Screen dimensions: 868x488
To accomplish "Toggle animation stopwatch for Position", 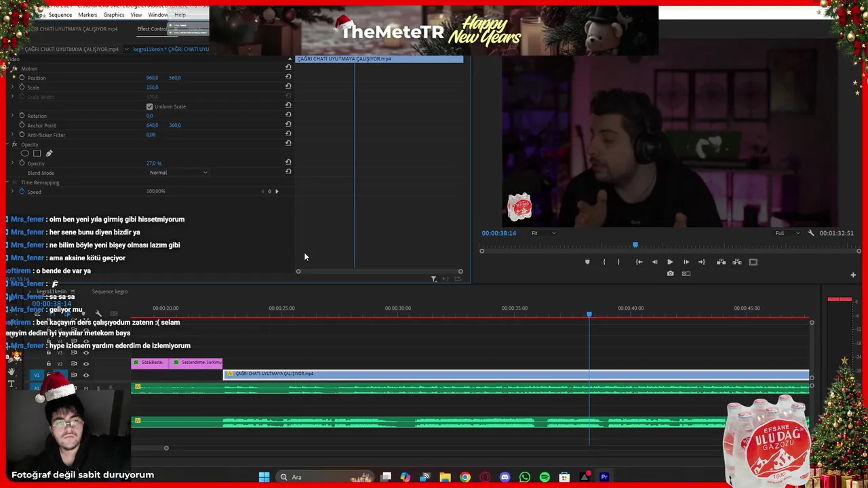I will [22, 78].
